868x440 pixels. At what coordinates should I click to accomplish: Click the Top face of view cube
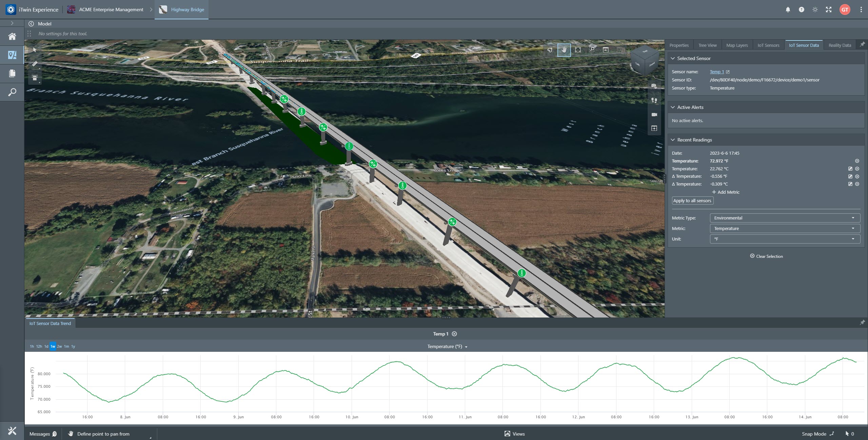(x=645, y=52)
